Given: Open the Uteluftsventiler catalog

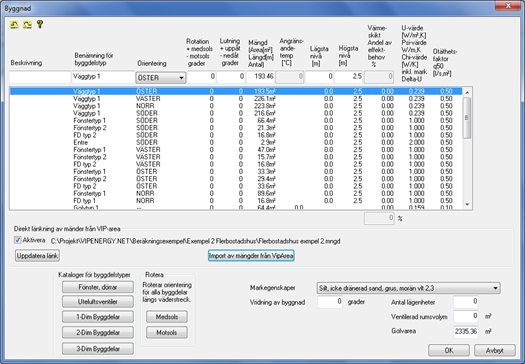Looking at the screenshot, I should 98,302.
